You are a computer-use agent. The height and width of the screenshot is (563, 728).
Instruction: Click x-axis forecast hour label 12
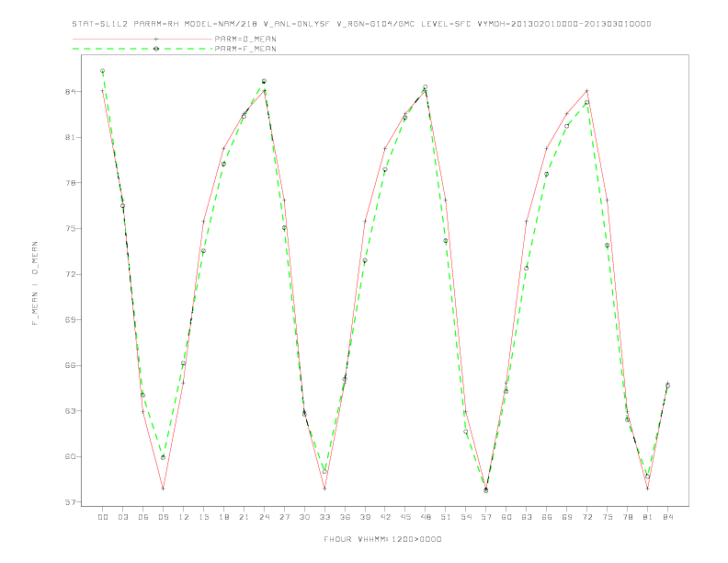(x=184, y=517)
